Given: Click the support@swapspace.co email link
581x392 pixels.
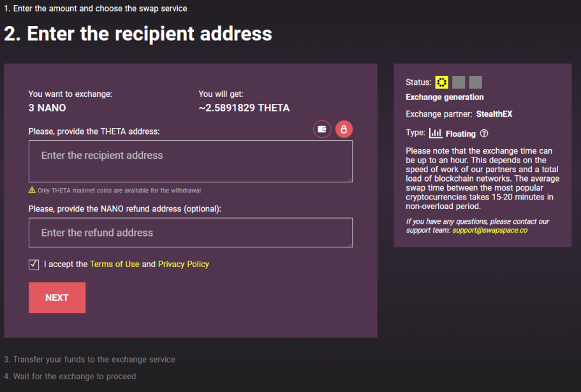Looking at the screenshot, I should pos(490,230).
